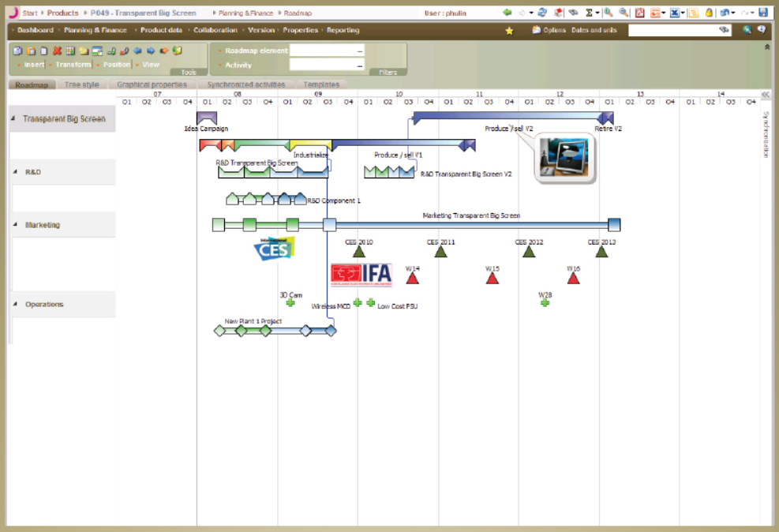Click the favorites star icon

click(509, 31)
